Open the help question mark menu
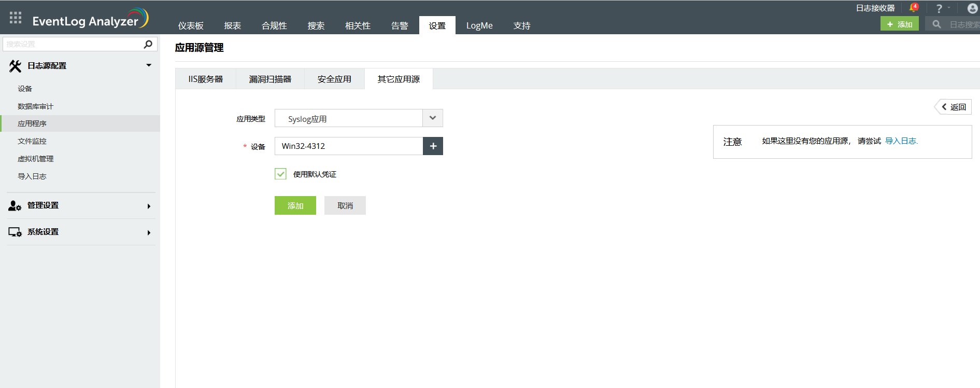This screenshot has width=980, height=388. click(x=939, y=8)
